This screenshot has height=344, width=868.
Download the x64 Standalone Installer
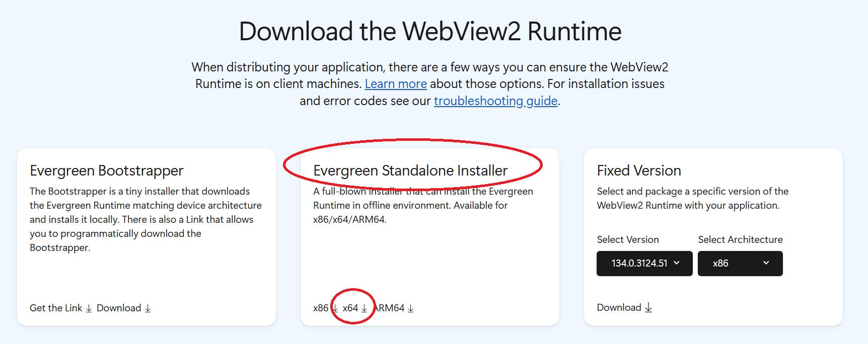350,308
